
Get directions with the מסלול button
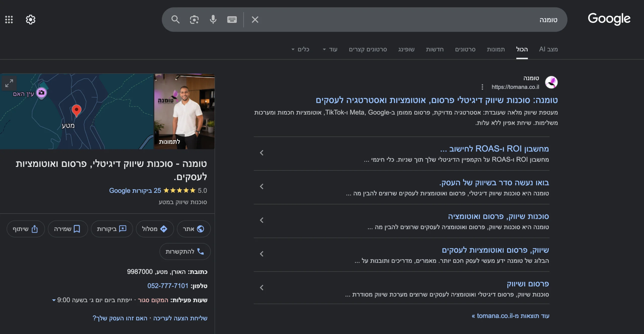[x=155, y=229]
